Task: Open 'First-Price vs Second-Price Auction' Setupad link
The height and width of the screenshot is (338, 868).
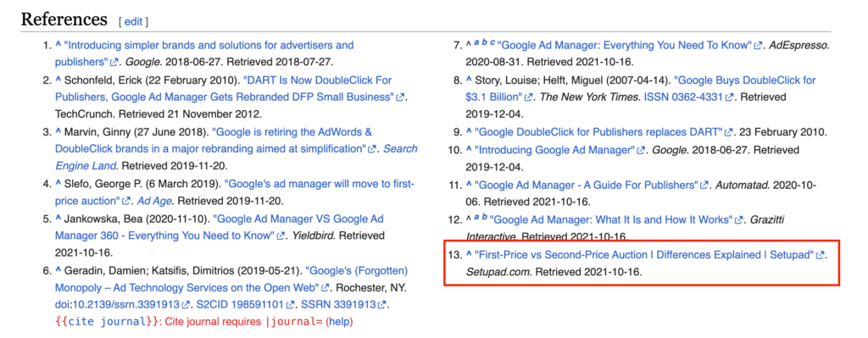Action: (644, 256)
